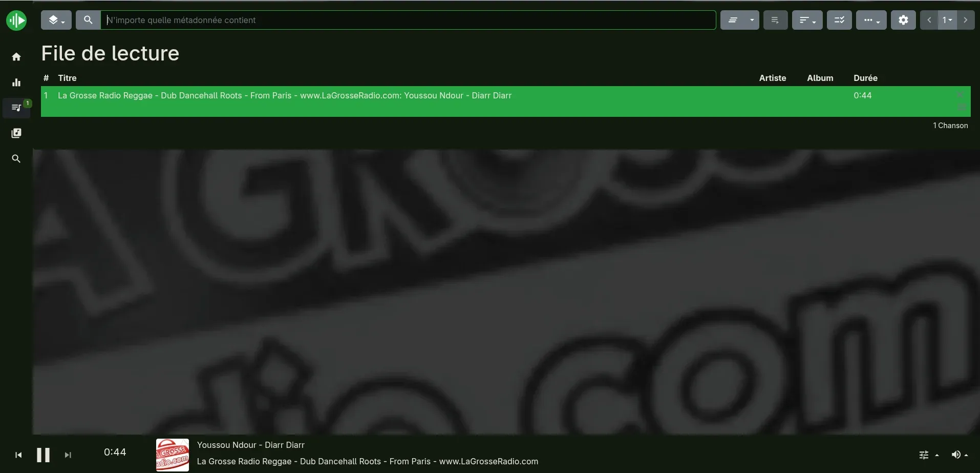Click the drag handle icon on queue row
Viewport: 980px width, 473px height.
pos(962,107)
